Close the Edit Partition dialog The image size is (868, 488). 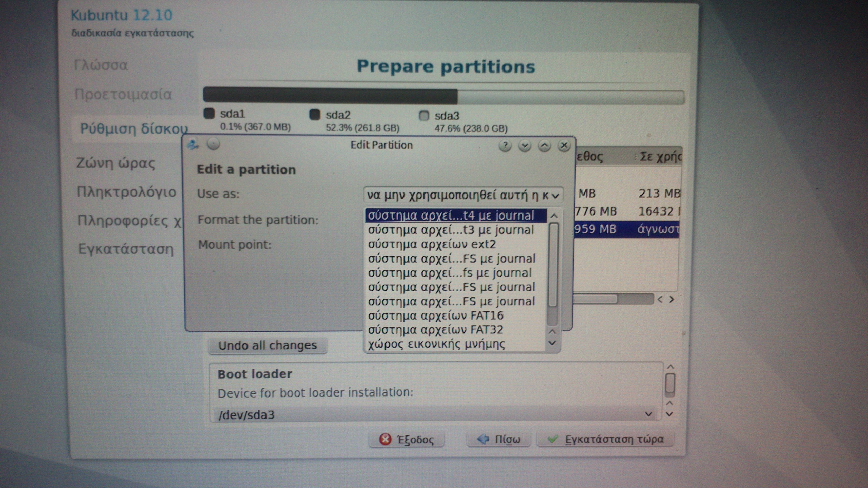point(564,146)
